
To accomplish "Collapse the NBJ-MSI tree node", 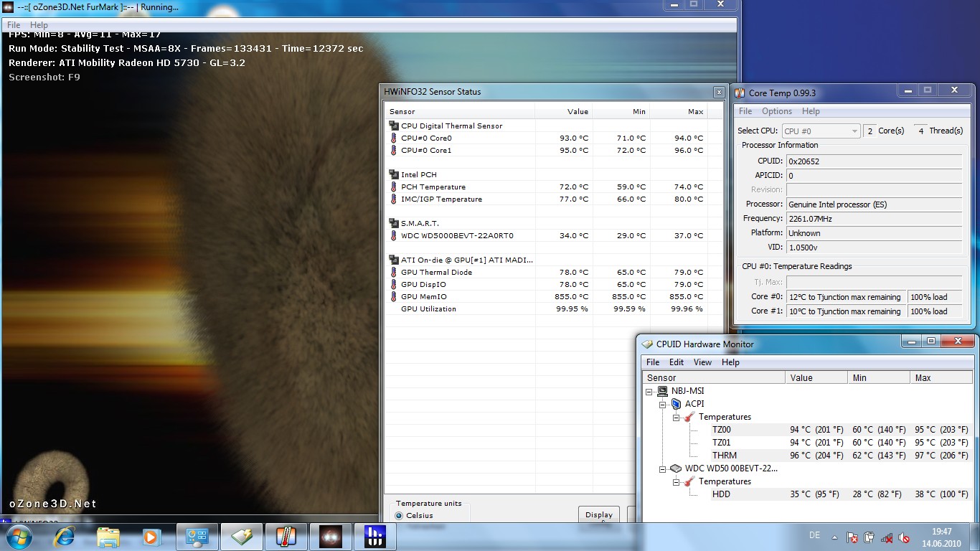I will pyautogui.click(x=649, y=392).
